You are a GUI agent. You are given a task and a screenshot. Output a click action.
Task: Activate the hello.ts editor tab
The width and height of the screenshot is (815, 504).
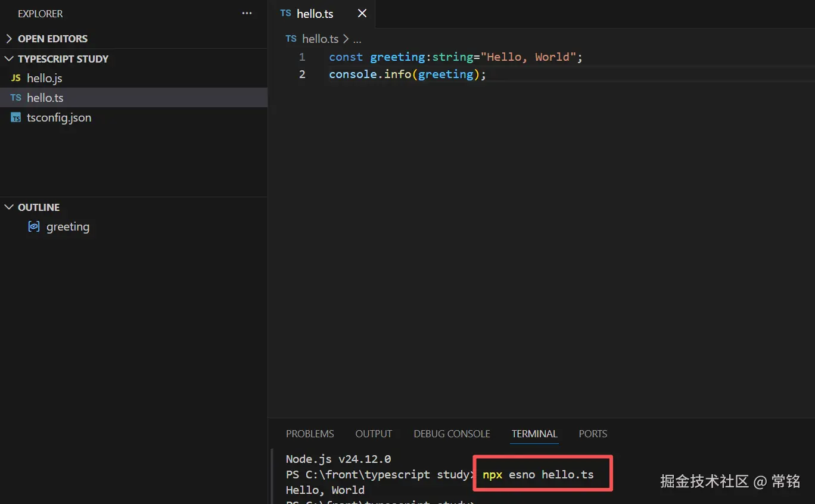pyautogui.click(x=322, y=14)
